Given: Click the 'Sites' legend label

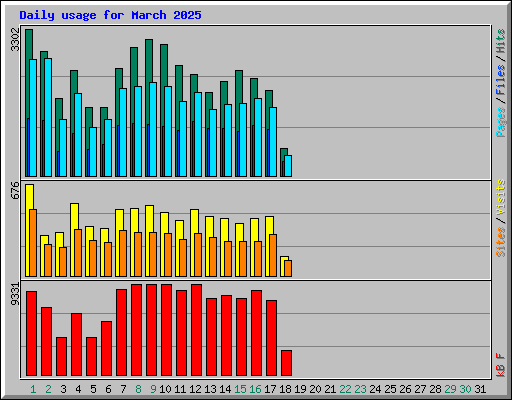Looking at the screenshot, I should [501, 242].
